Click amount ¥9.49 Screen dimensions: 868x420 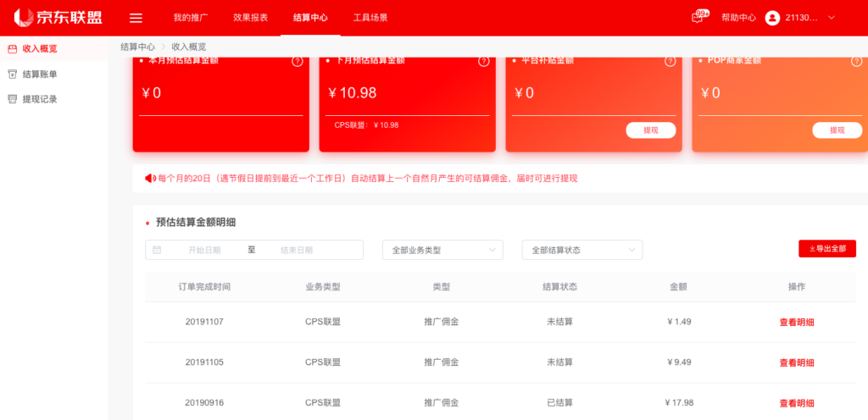[x=679, y=362]
